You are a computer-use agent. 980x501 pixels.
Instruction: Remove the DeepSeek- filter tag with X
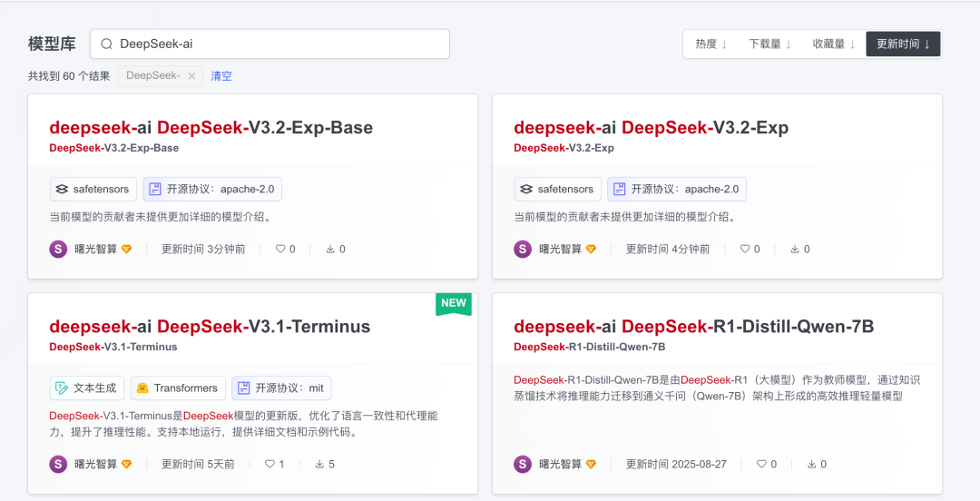(x=191, y=76)
